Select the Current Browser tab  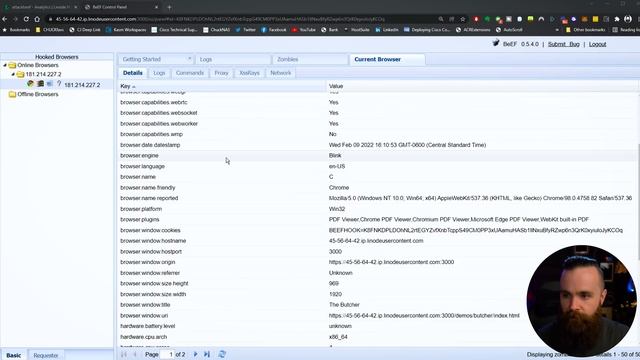[387, 60]
